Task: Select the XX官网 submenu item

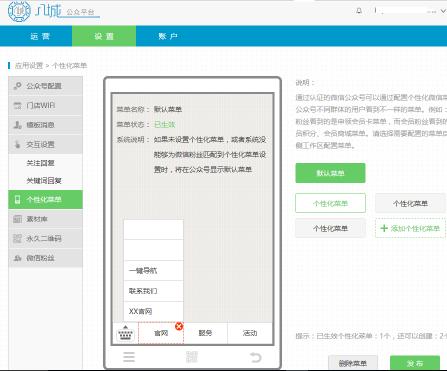Action: click(x=153, y=312)
